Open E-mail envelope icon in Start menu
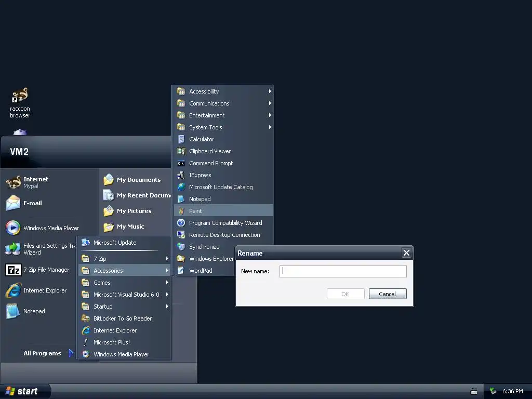This screenshot has width=532, height=399. point(13,203)
